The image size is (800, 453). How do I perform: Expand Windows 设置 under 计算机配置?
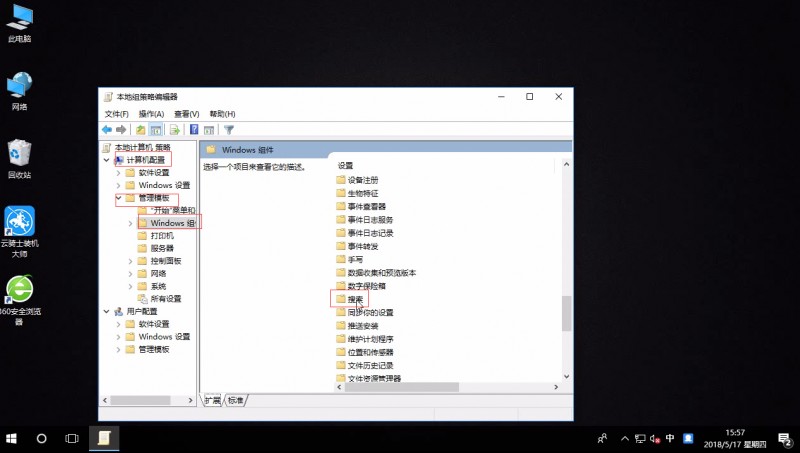[x=118, y=185]
